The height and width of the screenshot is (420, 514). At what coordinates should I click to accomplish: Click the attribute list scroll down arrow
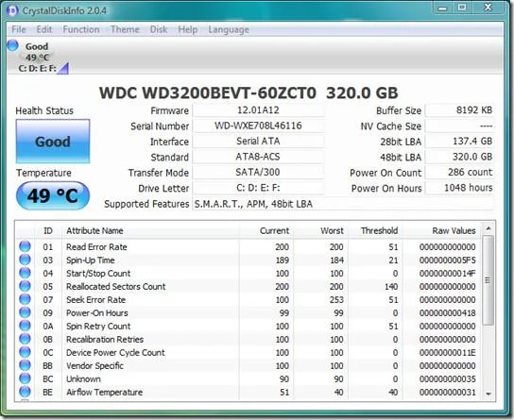pyautogui.click(x=488, y=394)
